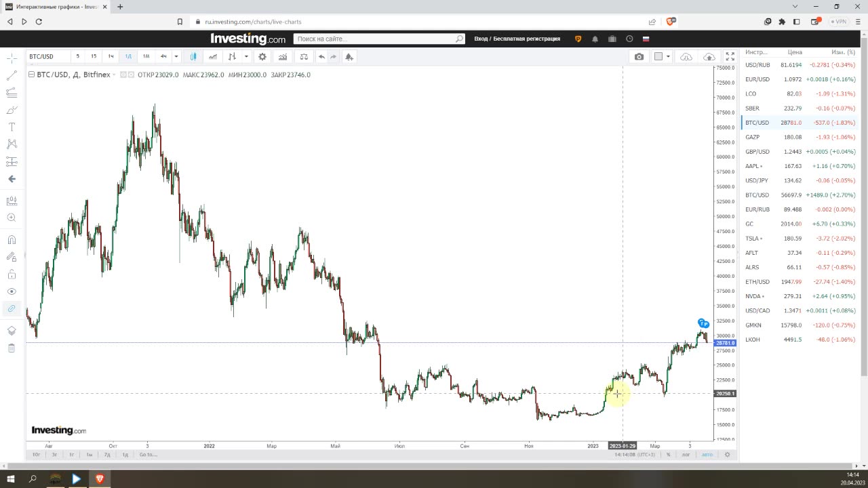The height and width of the screenshot is (488, 868).
Task: Open the patterns drawing tool
Action: tap(12, 144)
